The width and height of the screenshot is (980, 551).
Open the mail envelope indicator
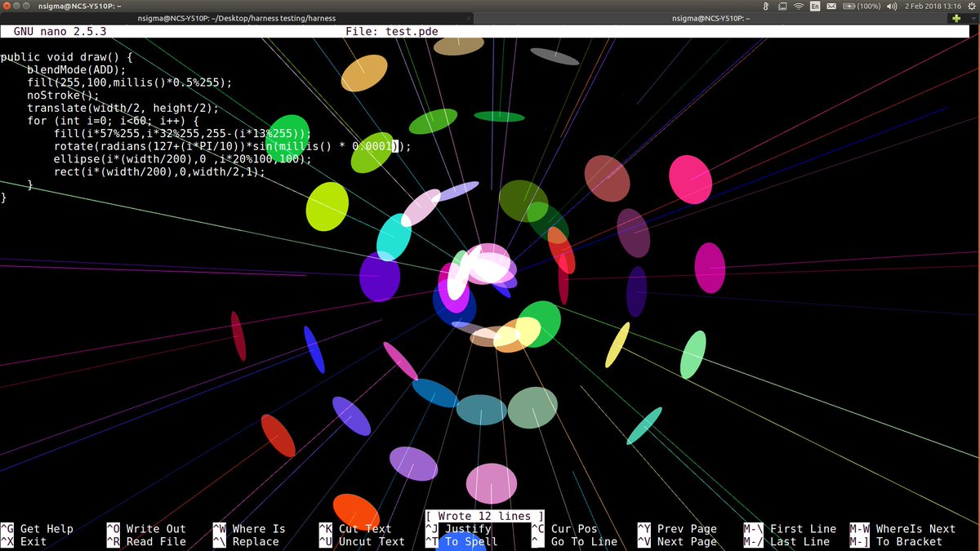pos(832,6)
